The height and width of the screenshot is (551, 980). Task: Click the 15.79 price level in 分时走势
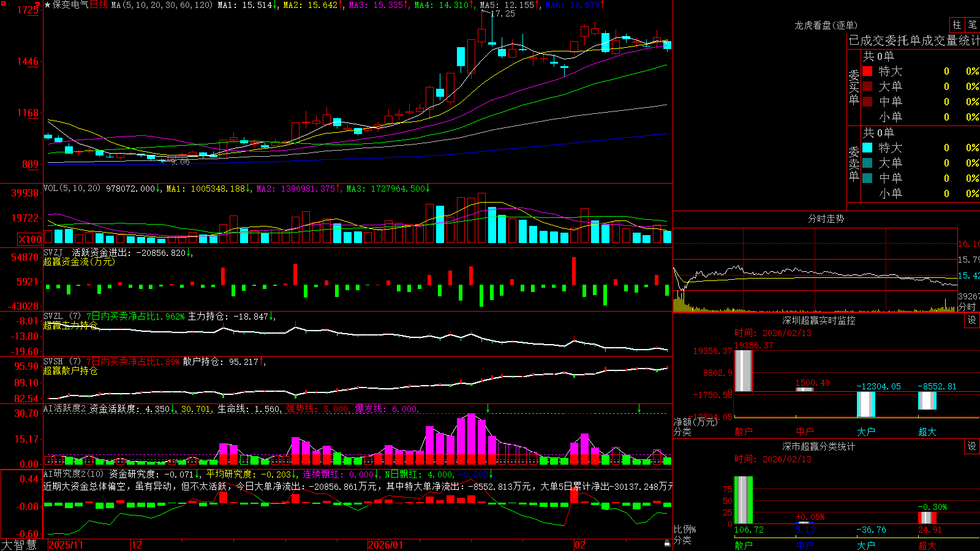pos(969,260)
